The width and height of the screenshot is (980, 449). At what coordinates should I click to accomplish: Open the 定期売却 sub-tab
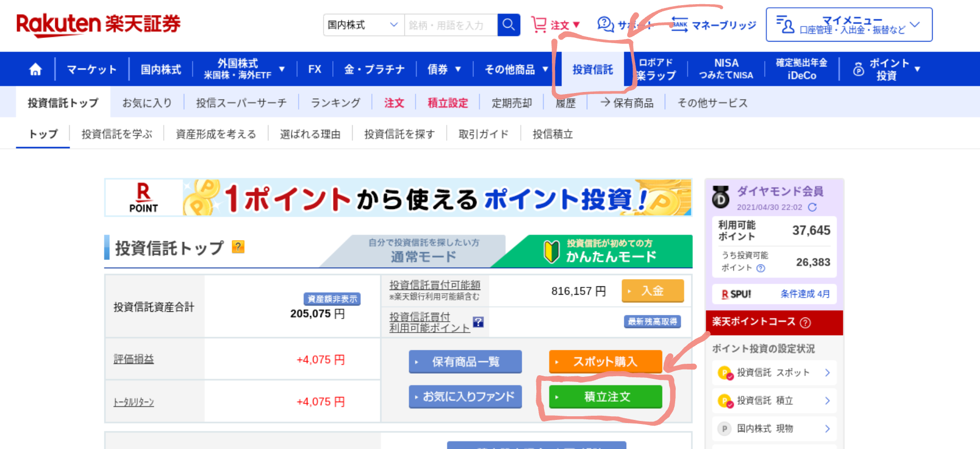coord(512,103)
